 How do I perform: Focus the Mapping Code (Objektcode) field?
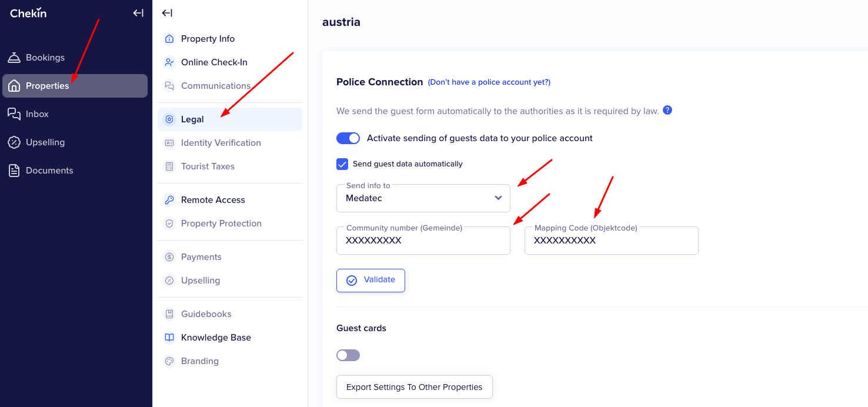[612, 241]
